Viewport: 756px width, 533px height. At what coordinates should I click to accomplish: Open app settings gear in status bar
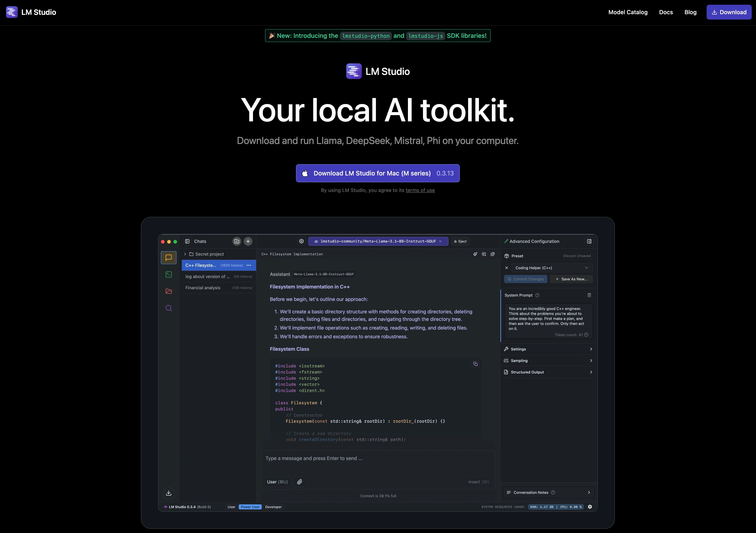[x=590, y=507]
